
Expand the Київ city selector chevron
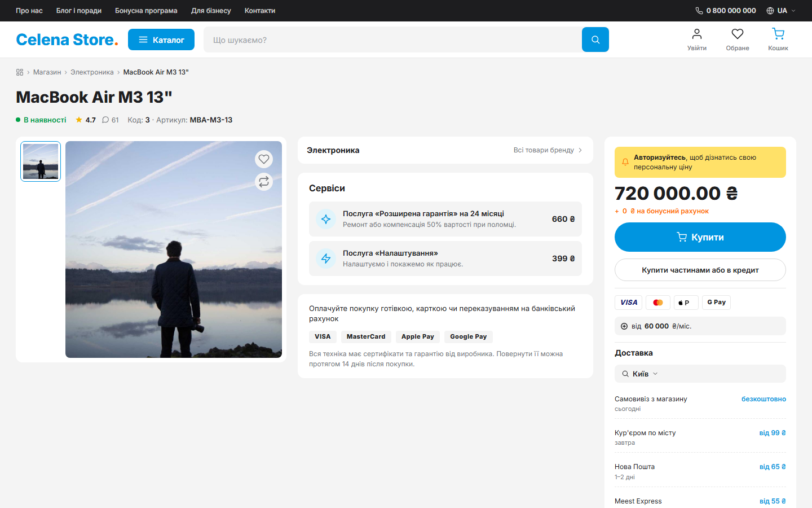(x=655, y=374)
